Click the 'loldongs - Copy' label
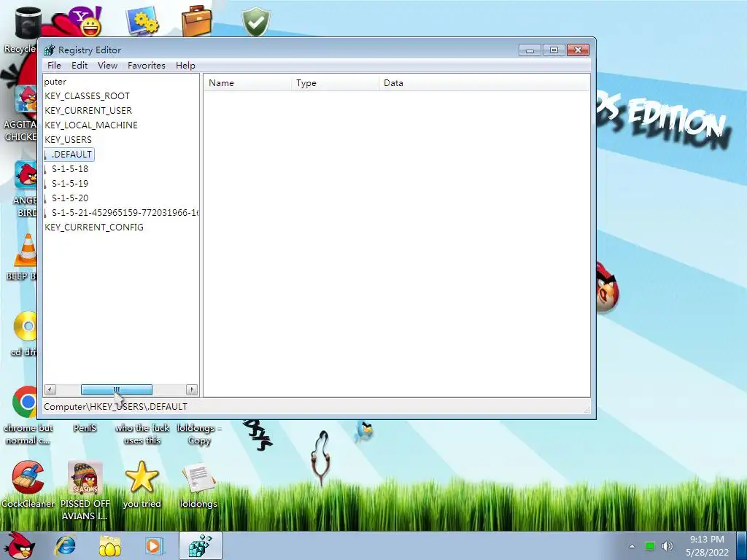Image resolution: width=747 pixels, height=560 pixels. click(199, 434)
